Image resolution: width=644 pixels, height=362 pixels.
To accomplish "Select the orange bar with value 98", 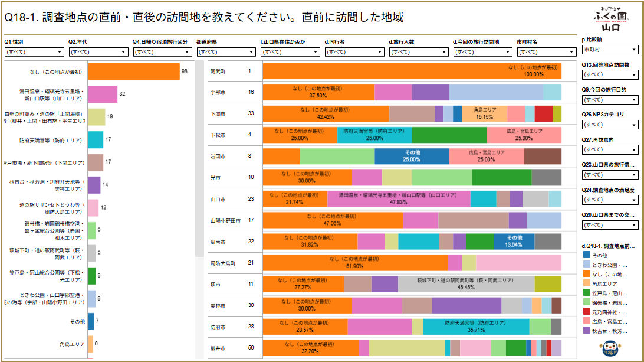I will pyautogui.click(x=133, y=71).
